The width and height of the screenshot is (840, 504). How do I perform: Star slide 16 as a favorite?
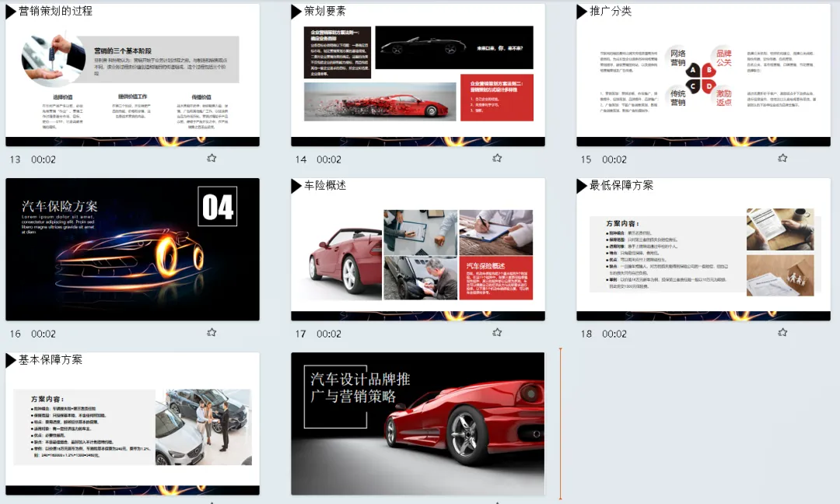click(211, 331)
